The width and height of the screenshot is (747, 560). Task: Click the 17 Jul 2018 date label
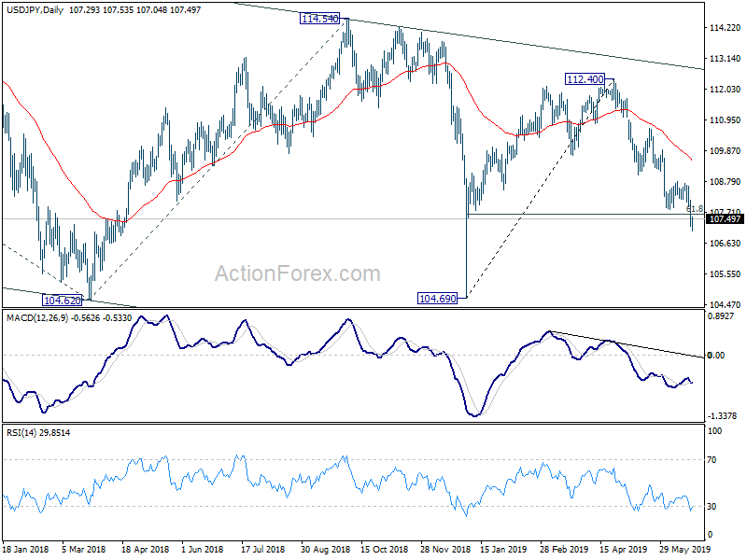263,550
